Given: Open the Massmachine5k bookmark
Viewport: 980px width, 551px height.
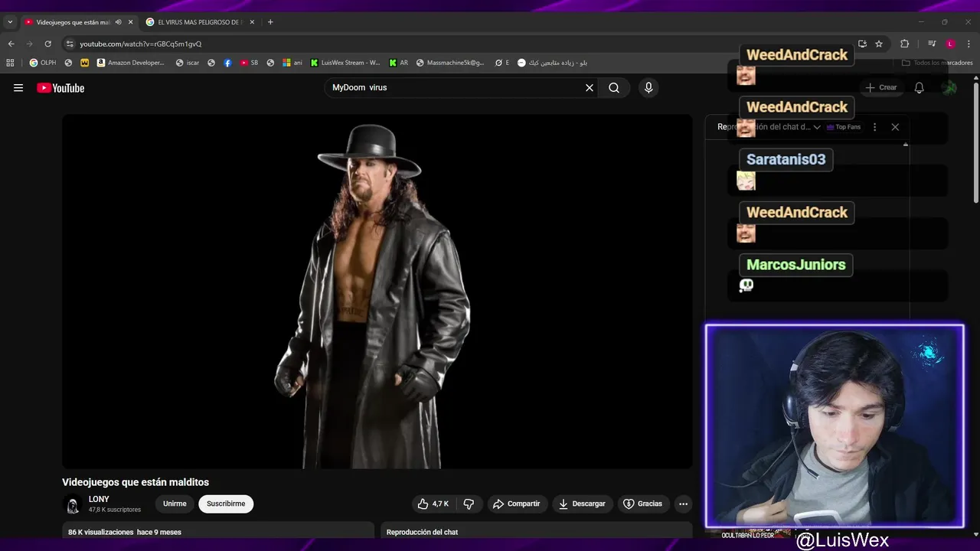Looking at the screenshot, I should 450,63.
